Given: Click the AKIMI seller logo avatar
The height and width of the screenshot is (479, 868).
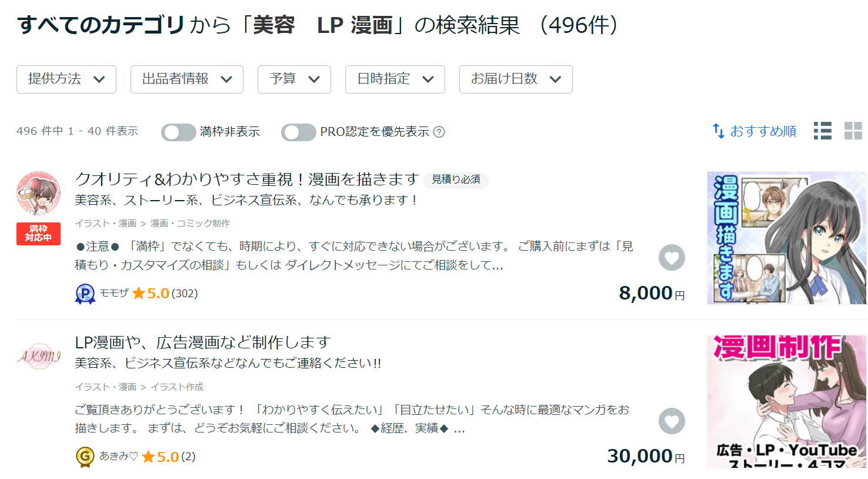Looking at the screenshot, I should click(x=39, y=356).
